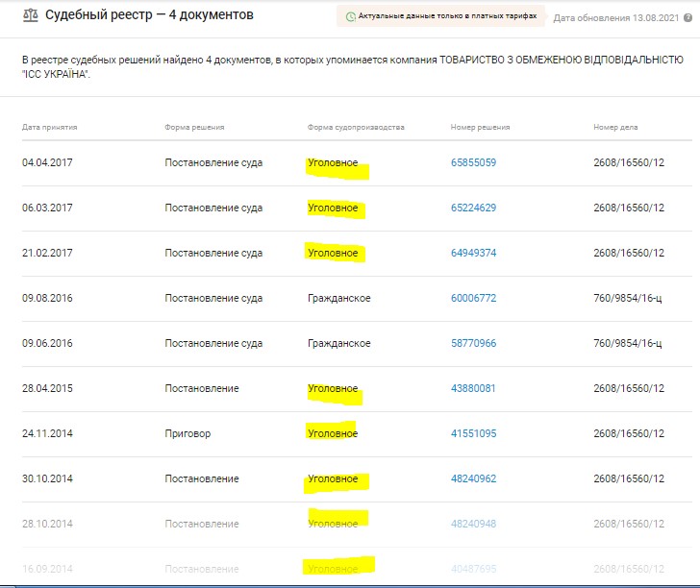Select the 'Приговор' cell dated 24.11.2014
This screenshot has height=588, width=700.
[187, 433]
